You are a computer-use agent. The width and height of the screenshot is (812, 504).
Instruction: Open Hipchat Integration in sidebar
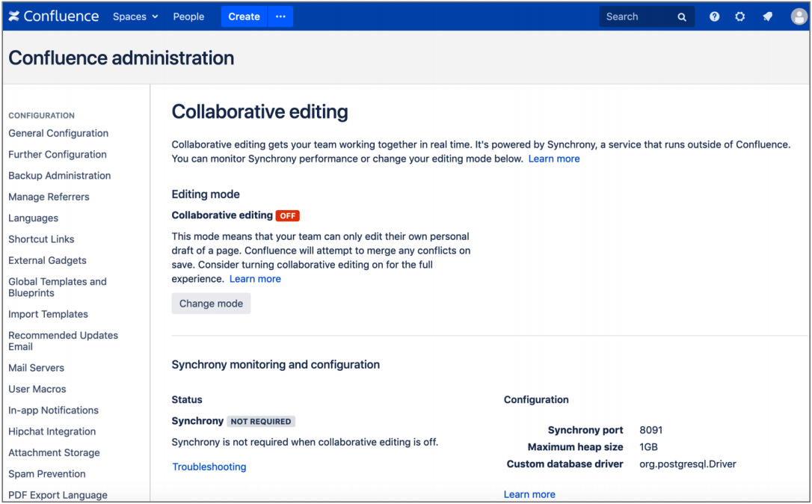click(52, 431)
